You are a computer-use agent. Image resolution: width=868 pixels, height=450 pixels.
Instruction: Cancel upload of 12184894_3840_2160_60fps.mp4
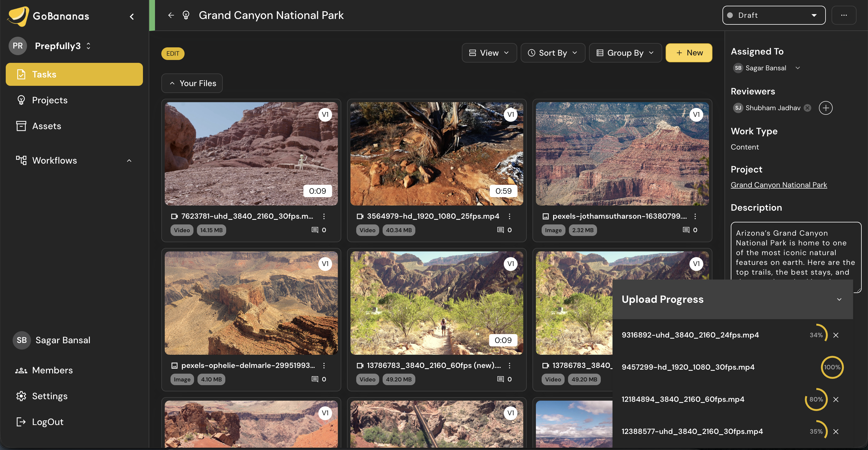coord(836,399)
